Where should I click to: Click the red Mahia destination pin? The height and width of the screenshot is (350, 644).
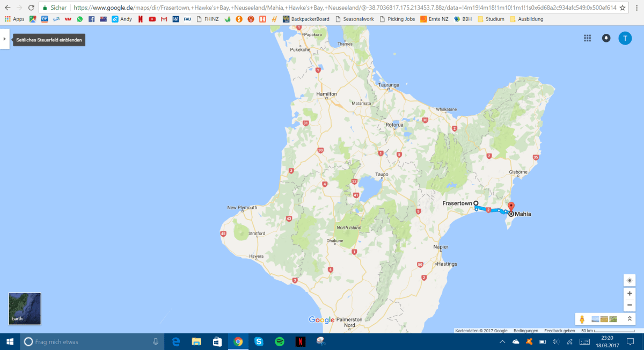[511, 207]
